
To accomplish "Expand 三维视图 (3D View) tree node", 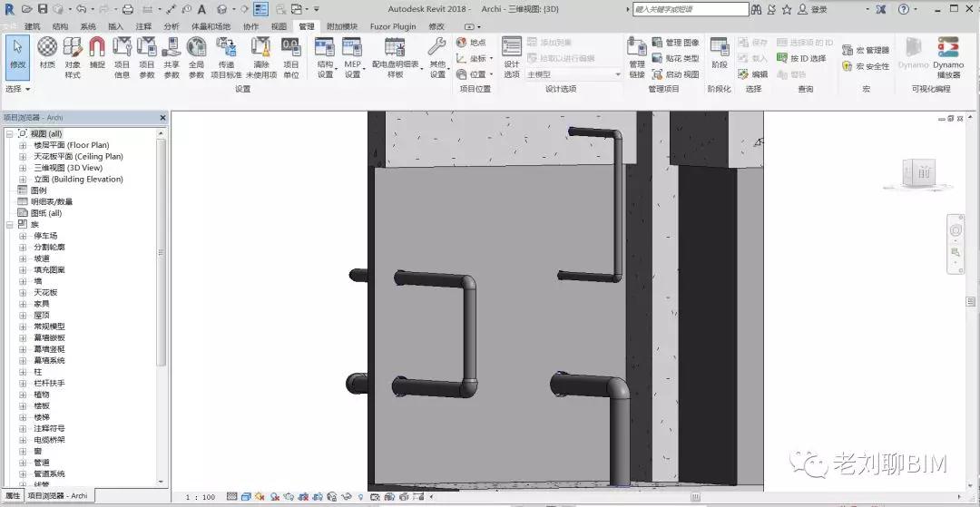I will pos(23,167).
